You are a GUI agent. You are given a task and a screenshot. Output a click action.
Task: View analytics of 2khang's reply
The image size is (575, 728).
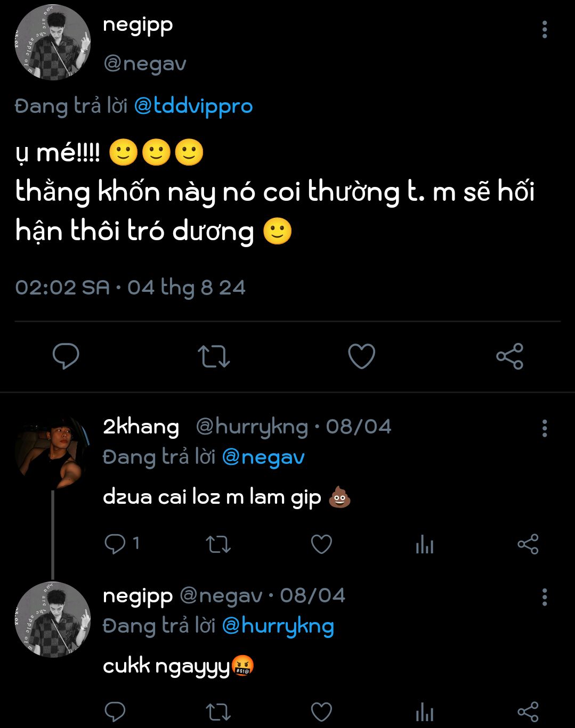(x=425, y=544)
